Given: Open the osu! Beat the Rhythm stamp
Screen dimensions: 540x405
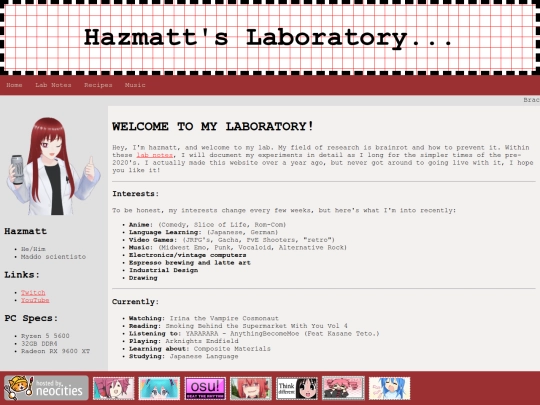Looking at the screenshot, I should click(205, 388).
